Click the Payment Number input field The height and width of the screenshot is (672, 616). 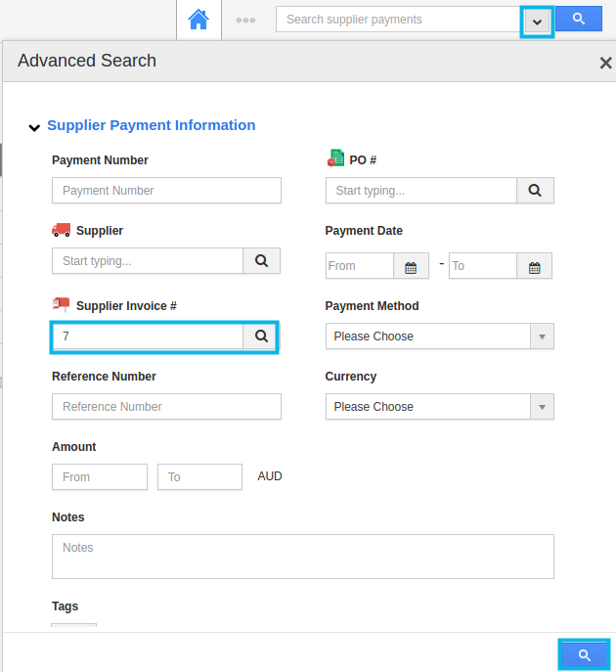[x=166, y=191]
